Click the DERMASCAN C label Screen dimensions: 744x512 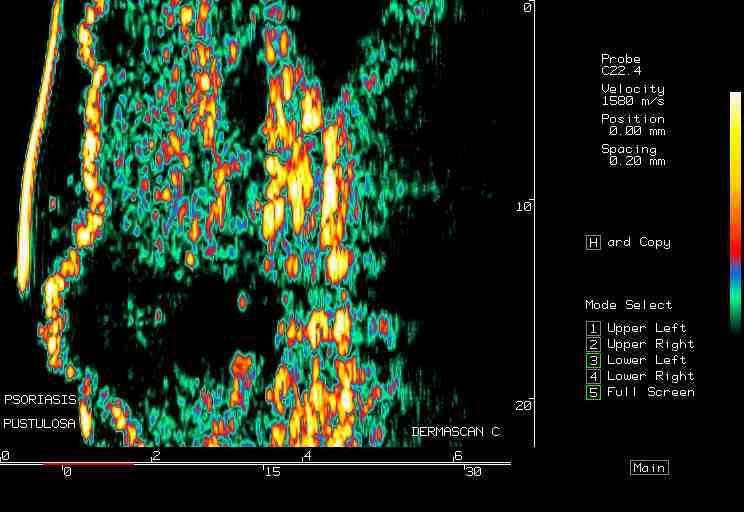(455, 432)
